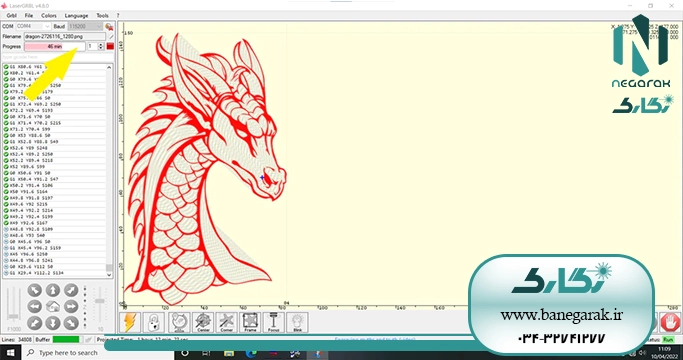Increase the repeat count with the up stepper
The height and width of the screenshot is (360, 683).
pyautogui.click(x=101, y=44)
